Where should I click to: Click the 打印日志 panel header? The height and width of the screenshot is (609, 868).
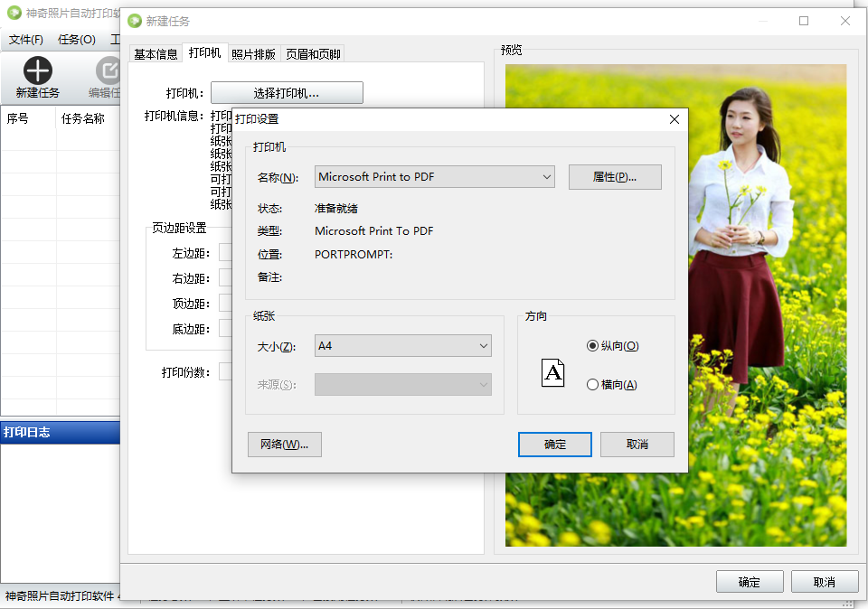[60, 432]
